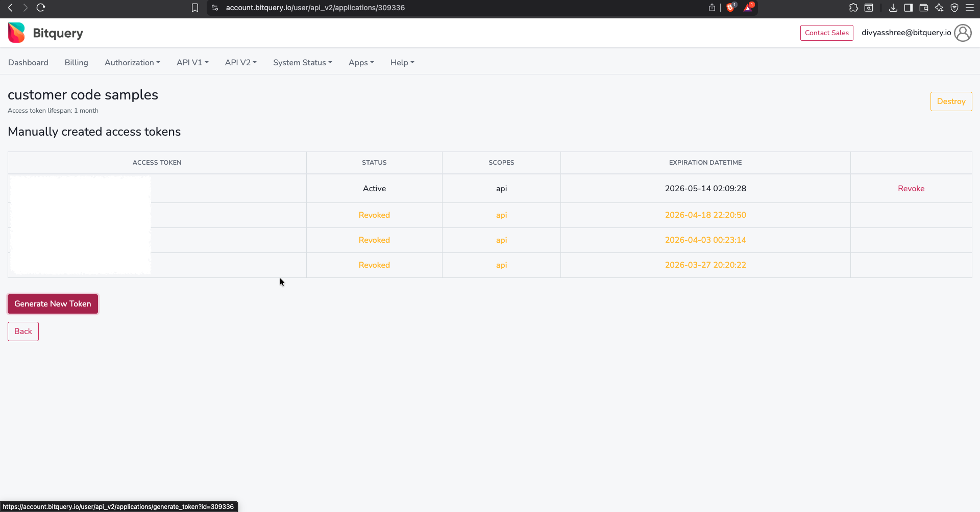Open the tab search icon

(869, 8)
